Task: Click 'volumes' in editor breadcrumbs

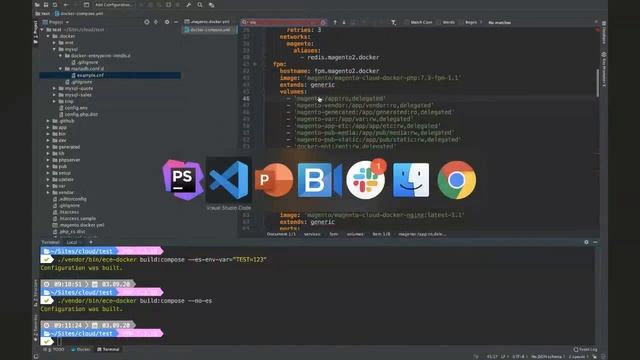Action: [355, 234]
